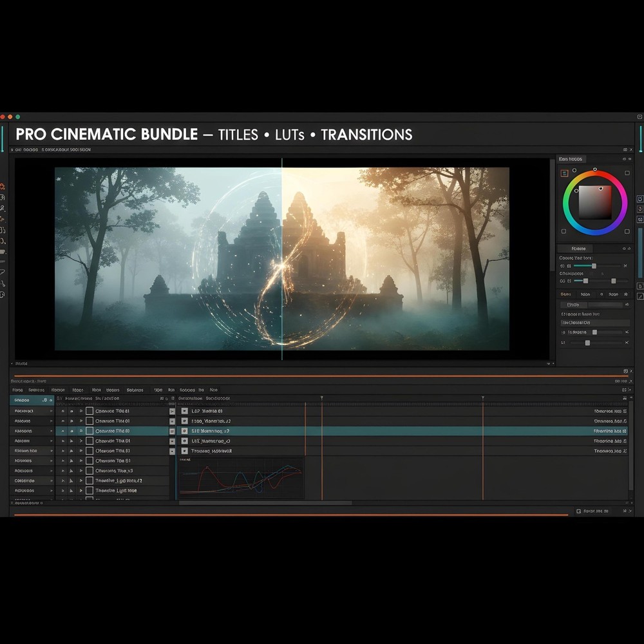644x644 pixels.
Task: Open the blend mode dropdown on the title layer
Action: pyautogui.click(x=171, y=411)
